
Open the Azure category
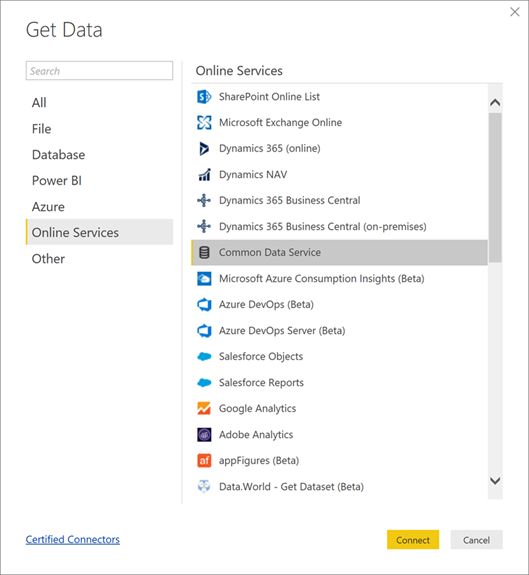(48, 207)
